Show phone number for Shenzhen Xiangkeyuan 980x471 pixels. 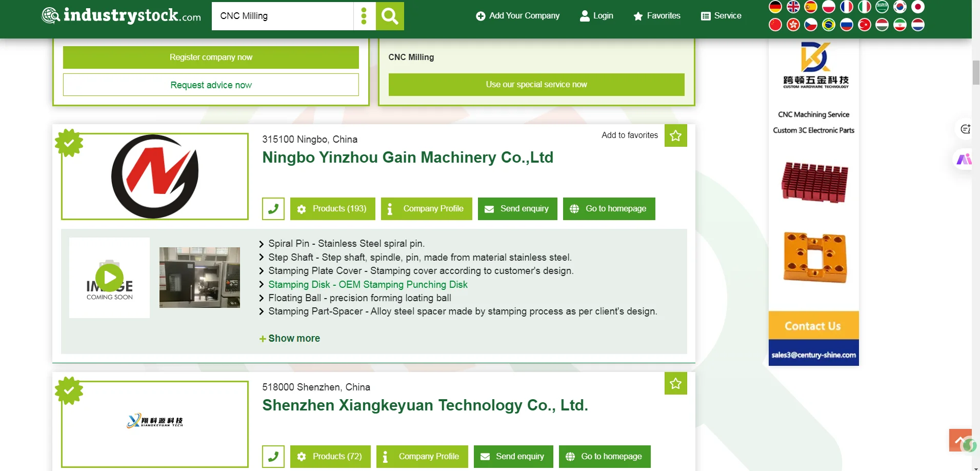[273, 457]
